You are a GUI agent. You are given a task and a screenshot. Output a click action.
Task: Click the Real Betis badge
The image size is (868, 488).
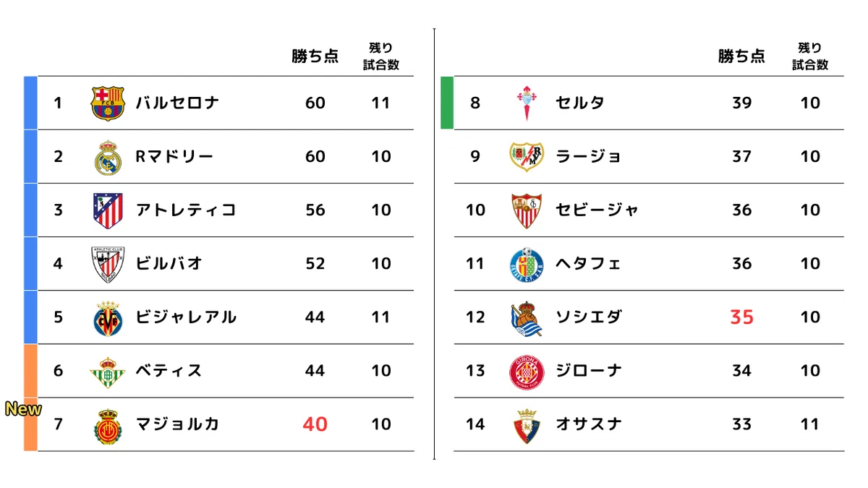click(x=108, y=372)
